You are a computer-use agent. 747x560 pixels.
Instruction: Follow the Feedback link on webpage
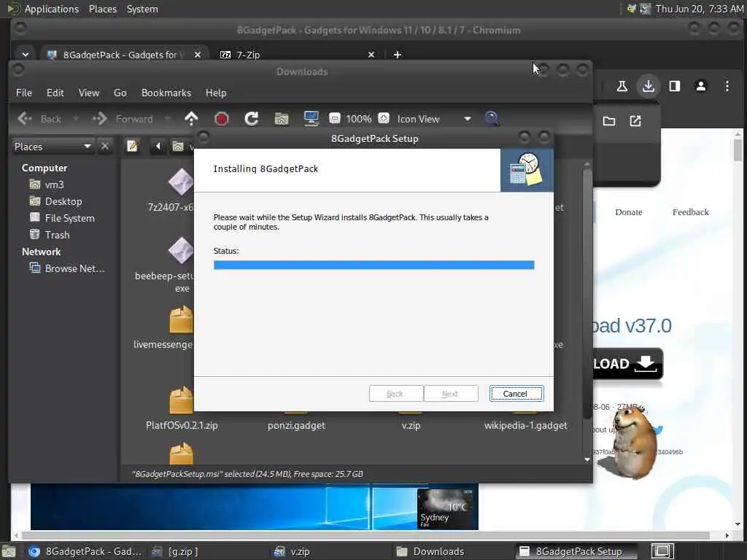pos(690,212)
